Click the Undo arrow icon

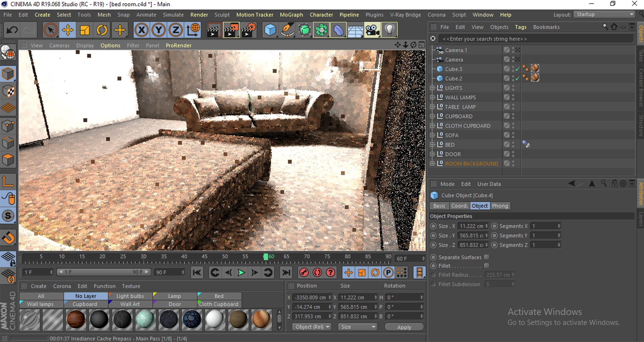click(12, 30)
